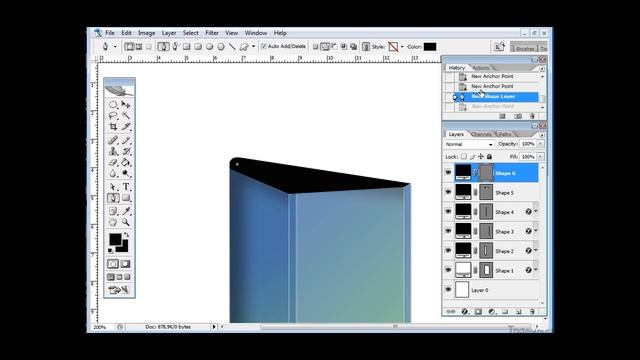This screenshot has height=360, width=640.
Task: Switch to the Actions tab
Action: pos(480,68)
